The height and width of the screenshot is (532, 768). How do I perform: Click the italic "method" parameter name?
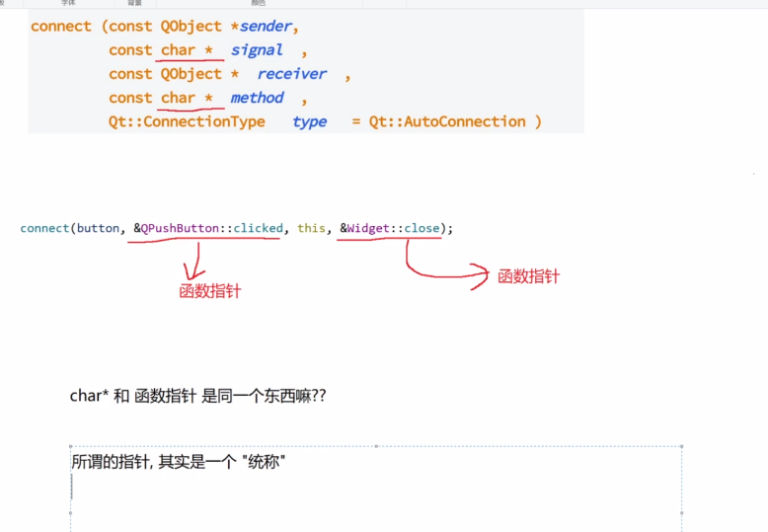click(257, 98)
